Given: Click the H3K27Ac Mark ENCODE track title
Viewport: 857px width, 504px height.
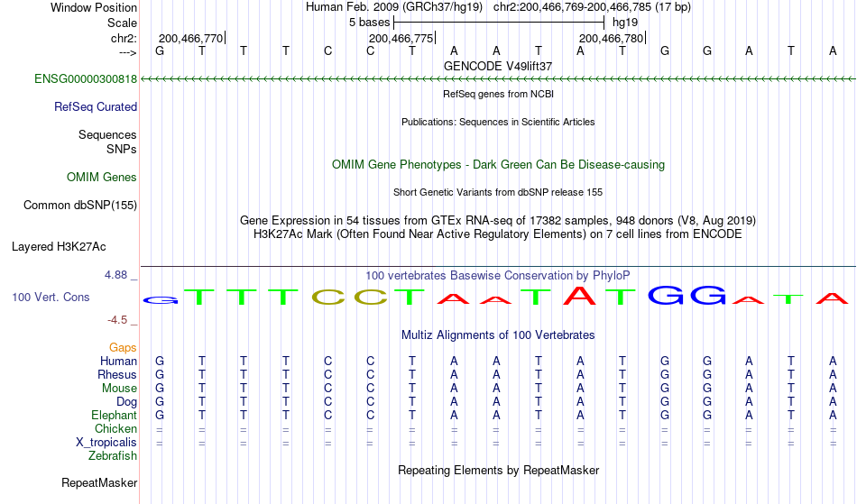Looking at the screenshot, I should (x=498, y=234).
